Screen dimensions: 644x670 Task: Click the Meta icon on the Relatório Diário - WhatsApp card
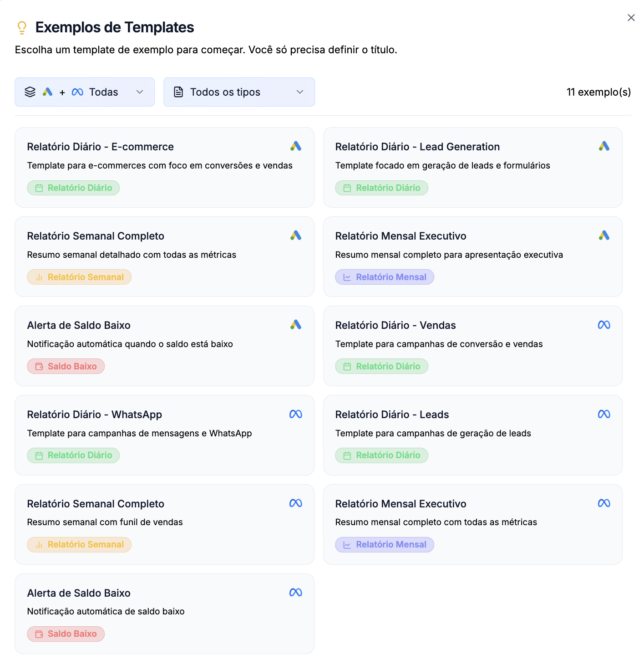pos(296,414)
